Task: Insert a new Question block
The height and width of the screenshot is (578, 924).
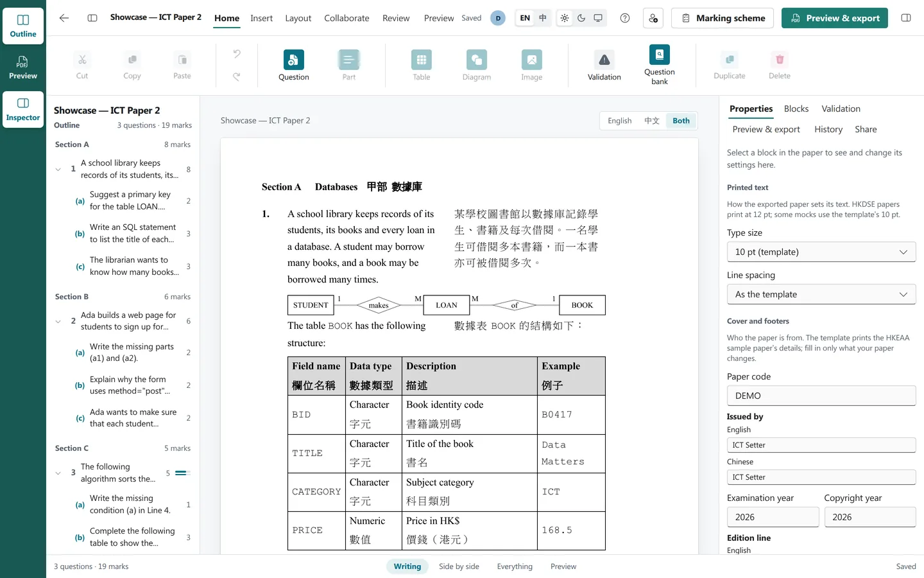Action: [293, 66]
